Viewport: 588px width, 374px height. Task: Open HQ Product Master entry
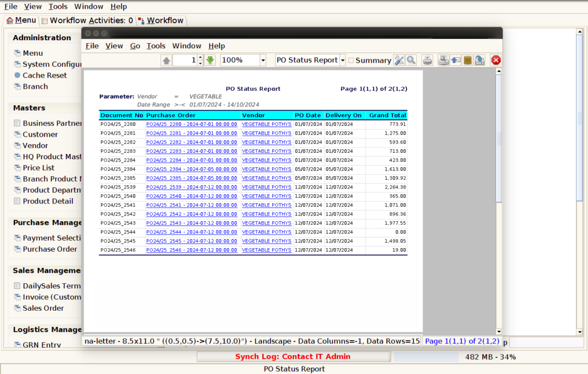[52, 157]
